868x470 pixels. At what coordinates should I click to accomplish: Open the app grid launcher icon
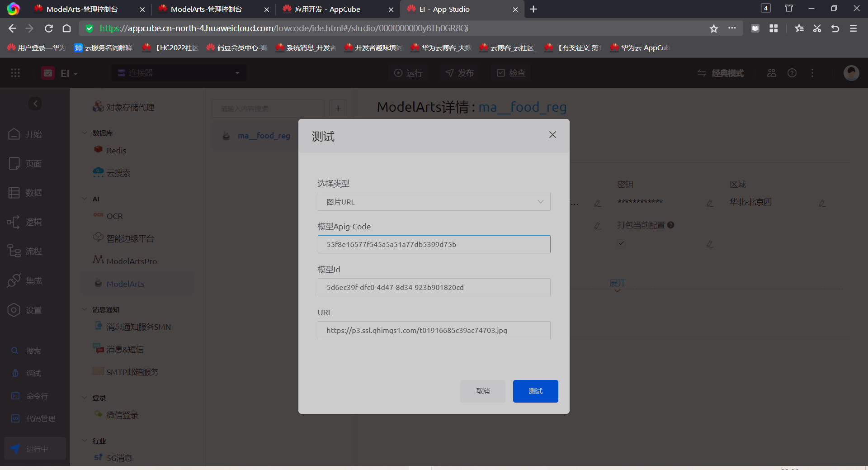(15, 73)
